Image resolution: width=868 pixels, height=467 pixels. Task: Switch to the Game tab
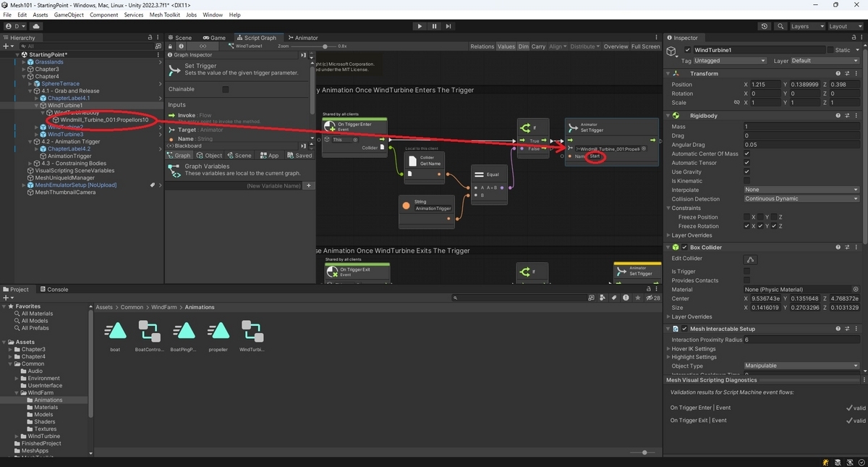click(x=214, y=38)
